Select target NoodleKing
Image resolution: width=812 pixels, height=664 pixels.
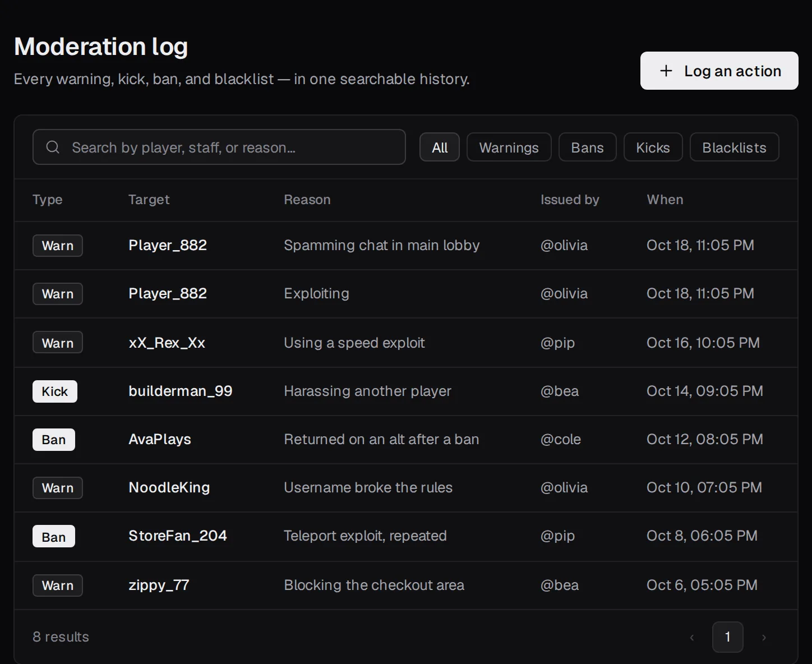pyautogui.click(x=169, y=487)
